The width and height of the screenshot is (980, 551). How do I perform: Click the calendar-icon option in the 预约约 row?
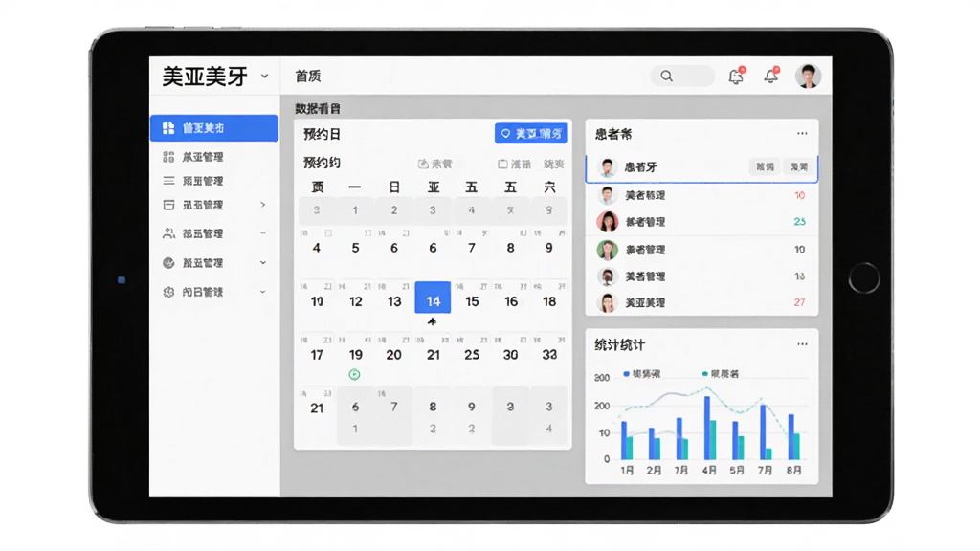(x=434, y=164)
